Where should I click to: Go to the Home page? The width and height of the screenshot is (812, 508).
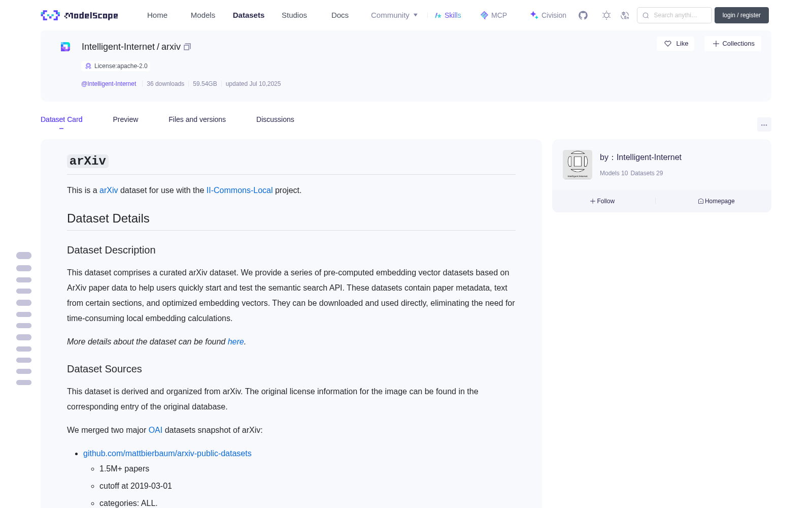(x=157, y=15)
